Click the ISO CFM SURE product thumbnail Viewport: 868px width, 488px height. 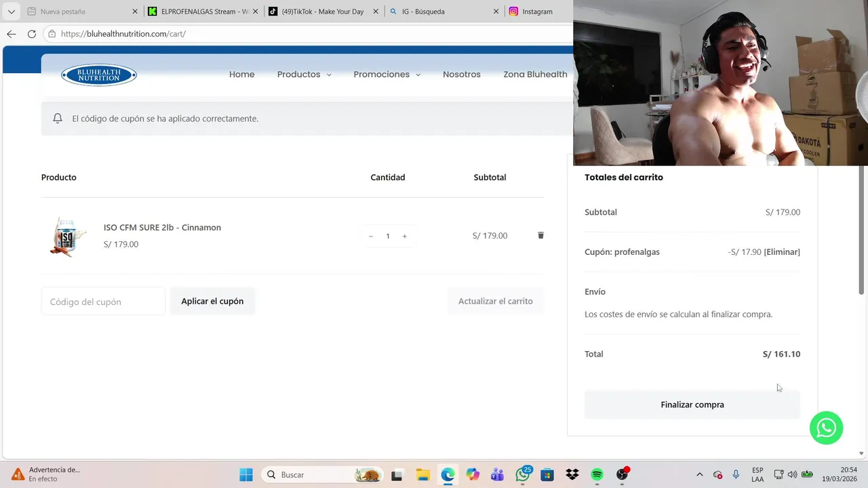(x=66, y=236)
